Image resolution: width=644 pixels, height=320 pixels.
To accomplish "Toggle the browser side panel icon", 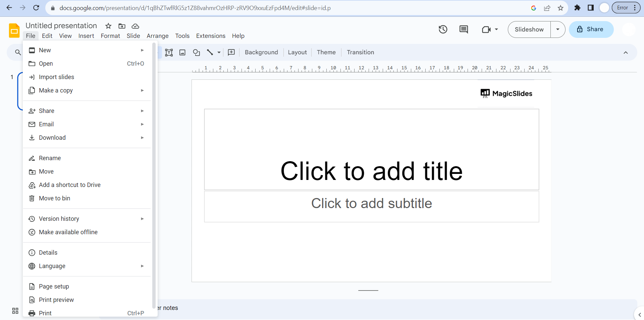I will (x=591, y=8).
